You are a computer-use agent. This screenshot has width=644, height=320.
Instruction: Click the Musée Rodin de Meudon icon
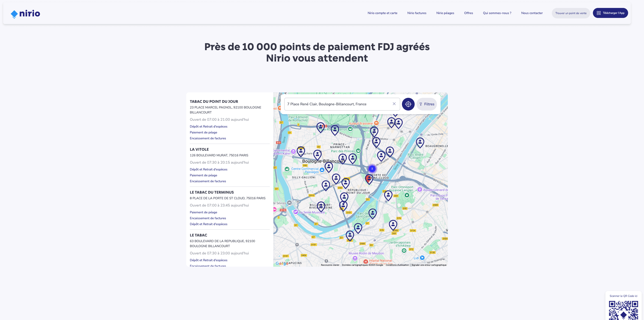click(355, 258)
